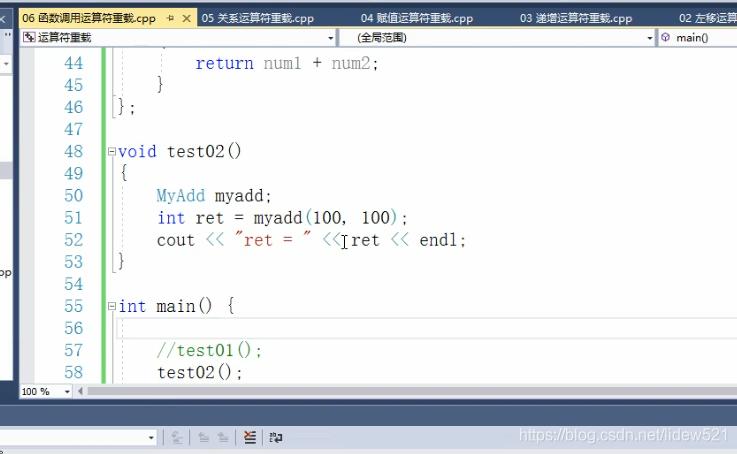
Task: Click the 'return' keyword on line 44
Action: (224, 63)
